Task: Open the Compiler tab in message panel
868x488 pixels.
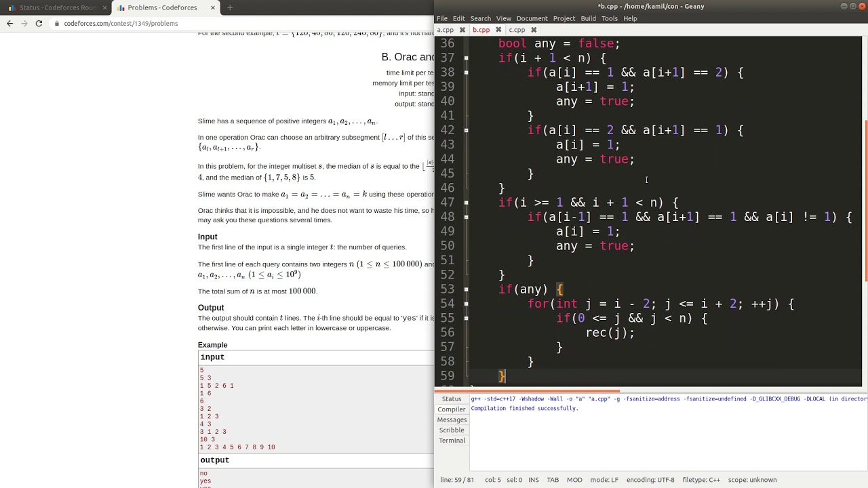Action: [x=452, y=409]
